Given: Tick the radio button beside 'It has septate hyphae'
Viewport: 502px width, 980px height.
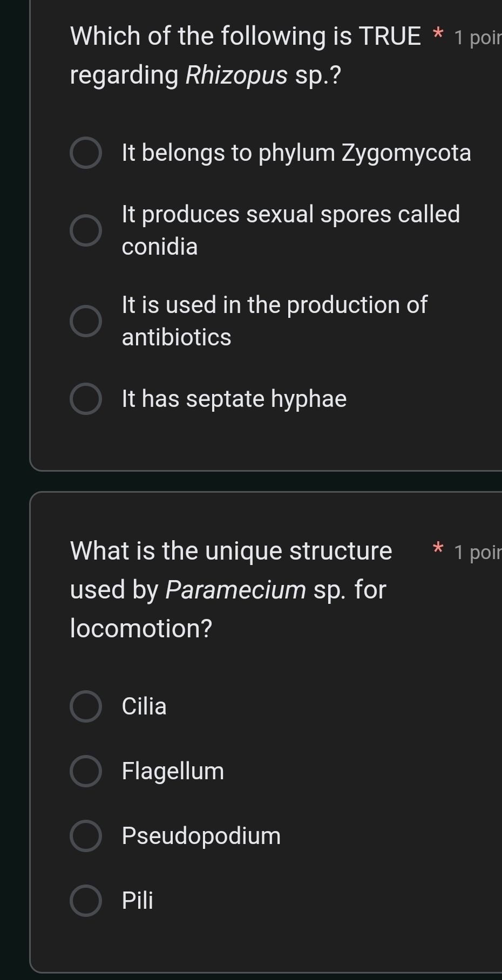Looking at the screenshot, I should pyautogui.click(x=86, y=399).
